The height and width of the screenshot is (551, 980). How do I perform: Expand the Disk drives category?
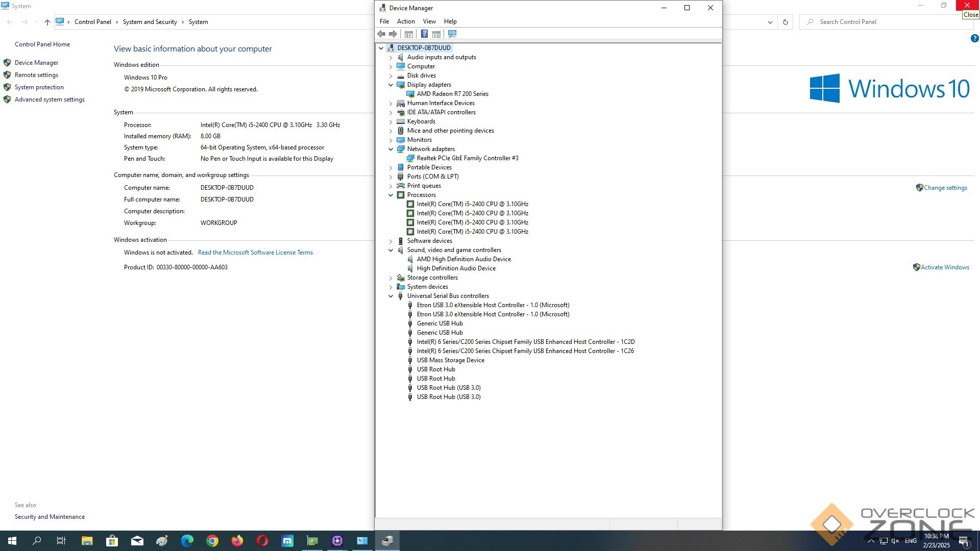pos(391,76)
